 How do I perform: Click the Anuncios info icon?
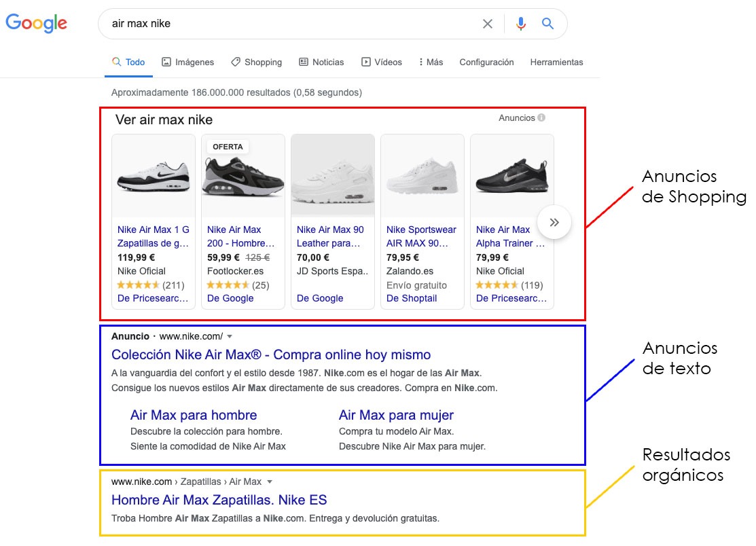coord(541,117)
